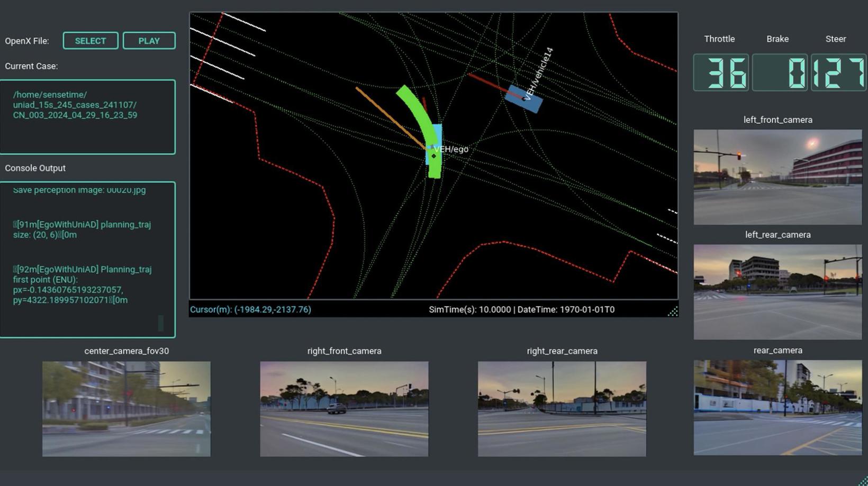Click inside the Console Output log area
The height and width of the screenshot is (486, 868).
click(x=85, y=259)
